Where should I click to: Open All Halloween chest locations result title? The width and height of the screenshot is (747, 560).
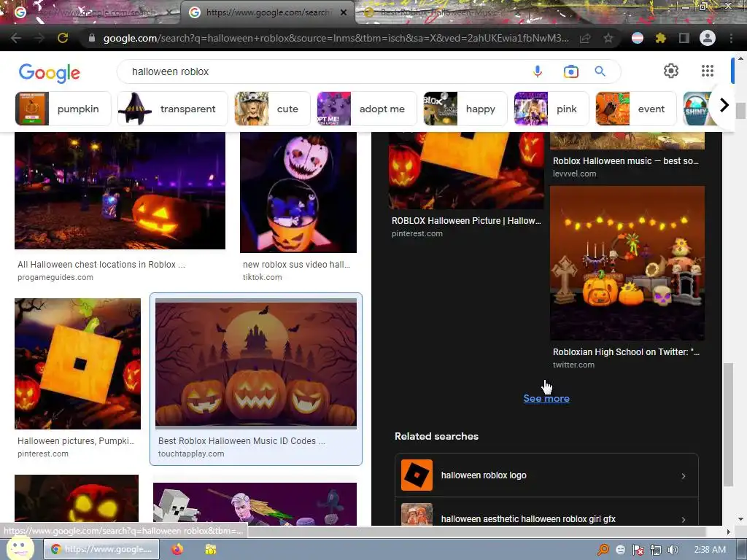coord(101,264)
